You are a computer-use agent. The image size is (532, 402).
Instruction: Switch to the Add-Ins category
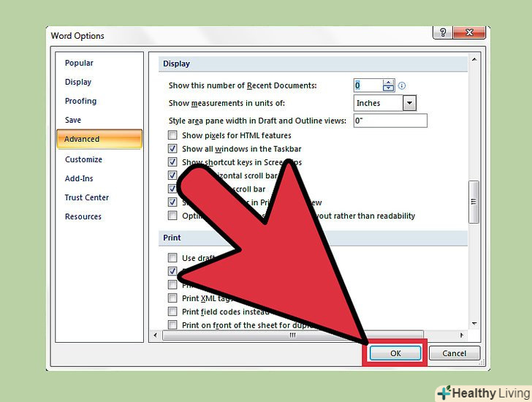pos(79,178)
